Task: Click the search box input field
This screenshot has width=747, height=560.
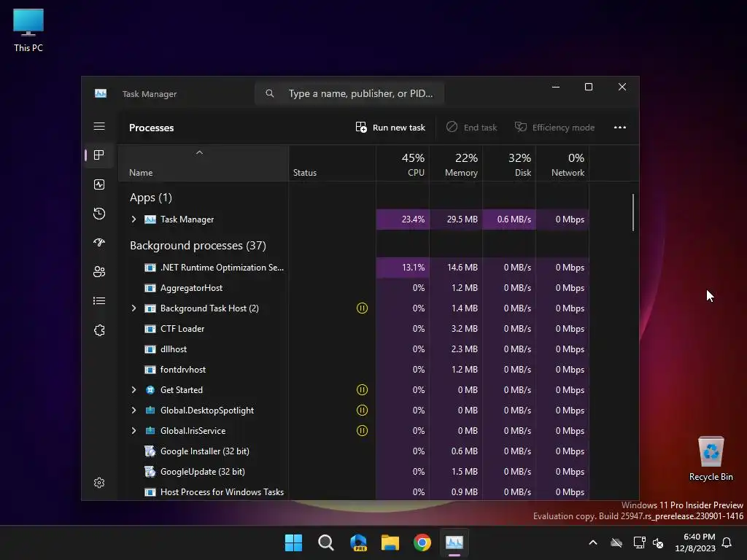Action: (349, 93)
